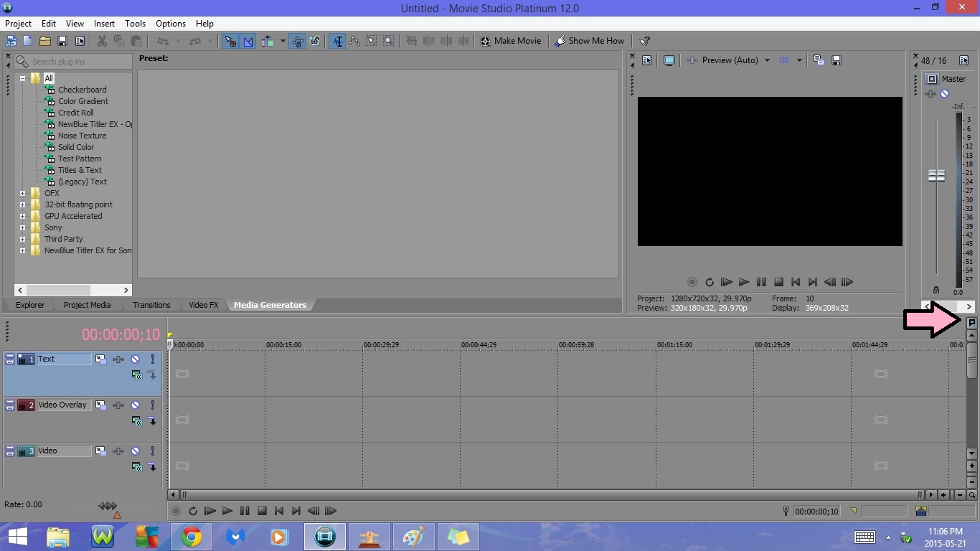Open File Explorer from the taskbar
The image size is (980, 551).
pos(58,537)
